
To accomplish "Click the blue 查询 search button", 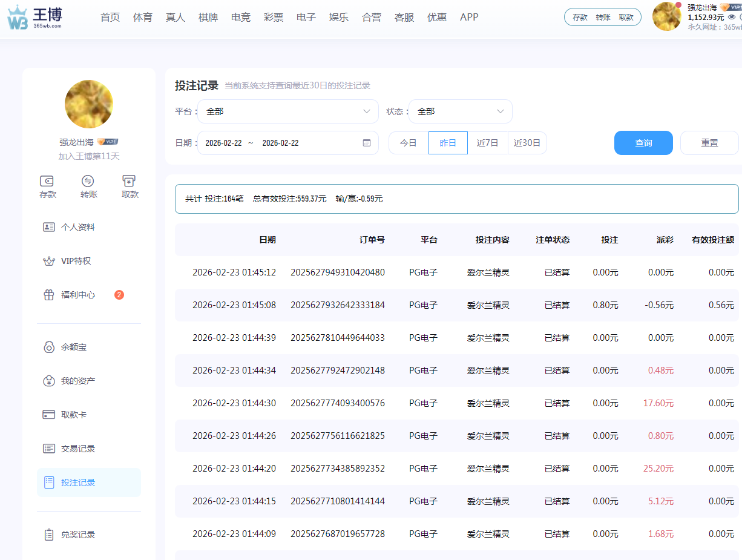I will coord(643,143).
